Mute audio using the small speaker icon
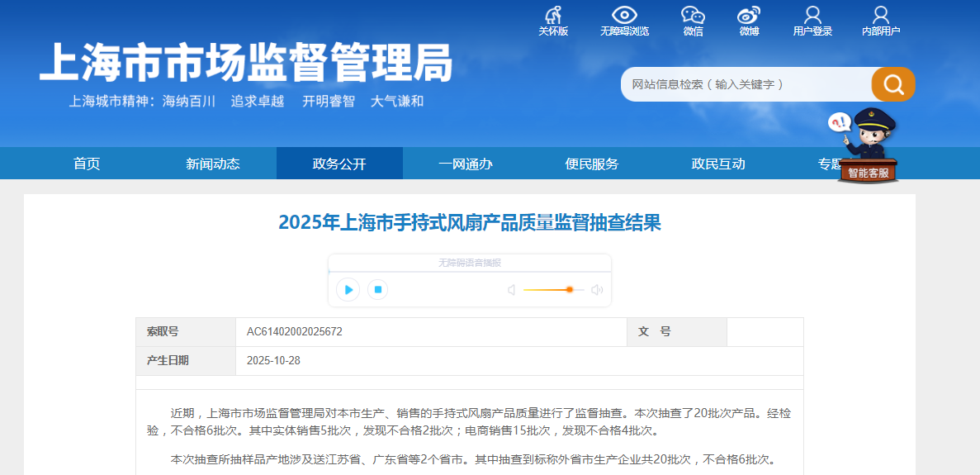The width and height of the screenshot is (980, 475). tap(511, 289)
